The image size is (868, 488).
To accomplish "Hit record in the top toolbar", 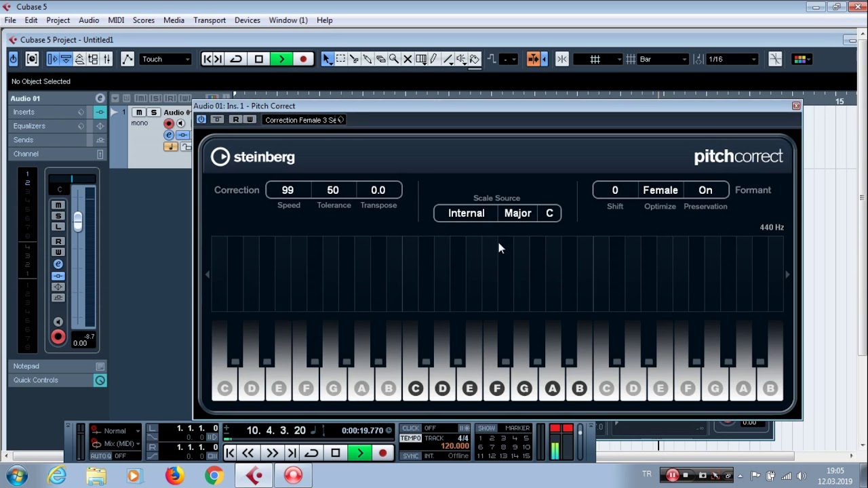I will pyautogui.click(x=303, y=59).
